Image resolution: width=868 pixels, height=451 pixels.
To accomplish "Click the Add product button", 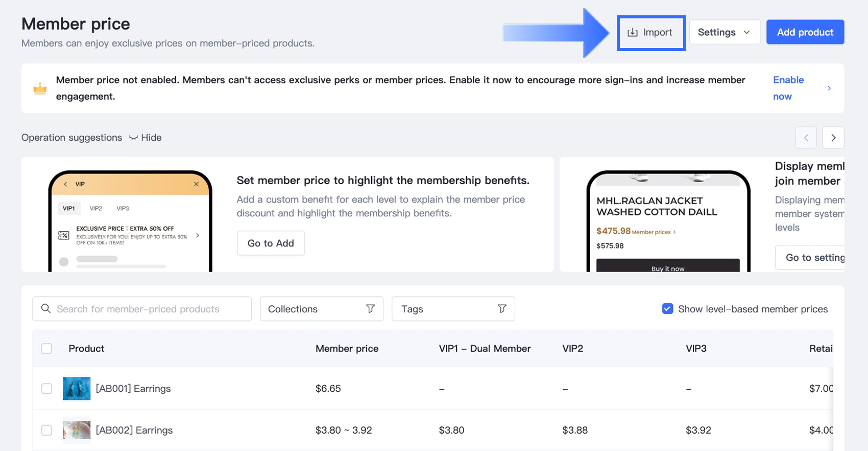I will 805,32.
